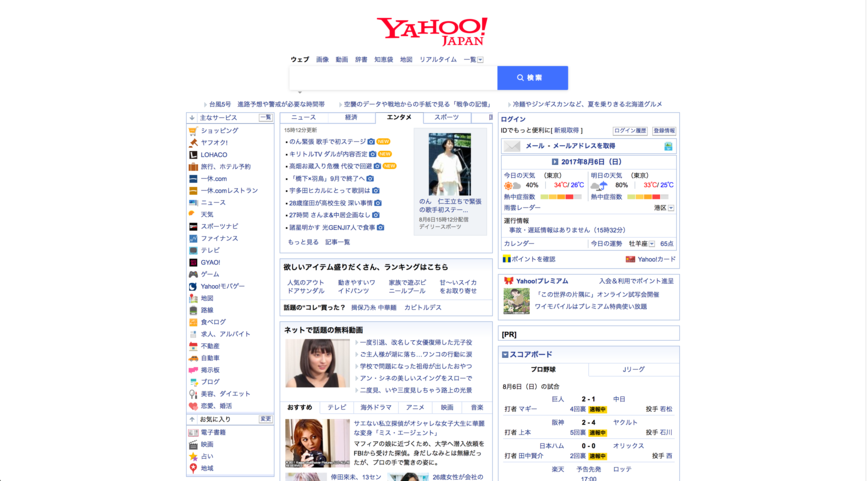The image size is (867, 481).
Task: Open the 地図 map icon in sidebar
Action: (x=193, y=298)
